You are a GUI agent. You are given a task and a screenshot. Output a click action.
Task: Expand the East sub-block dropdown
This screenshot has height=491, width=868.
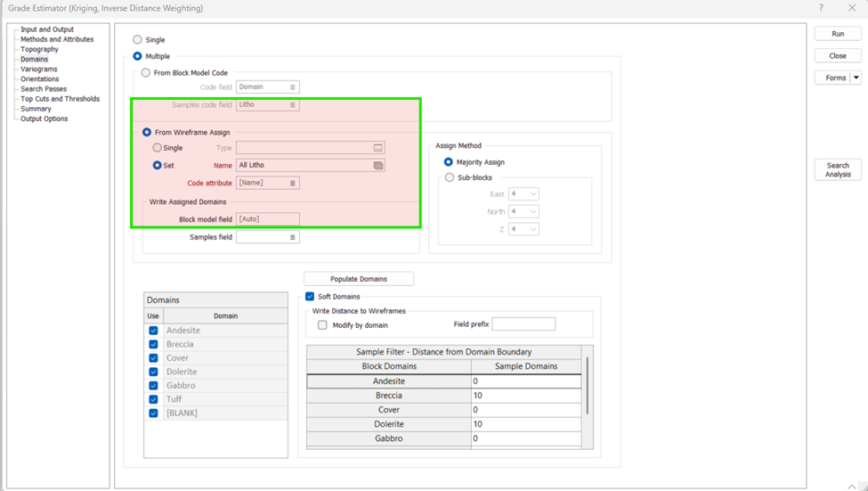pos(533,194)
